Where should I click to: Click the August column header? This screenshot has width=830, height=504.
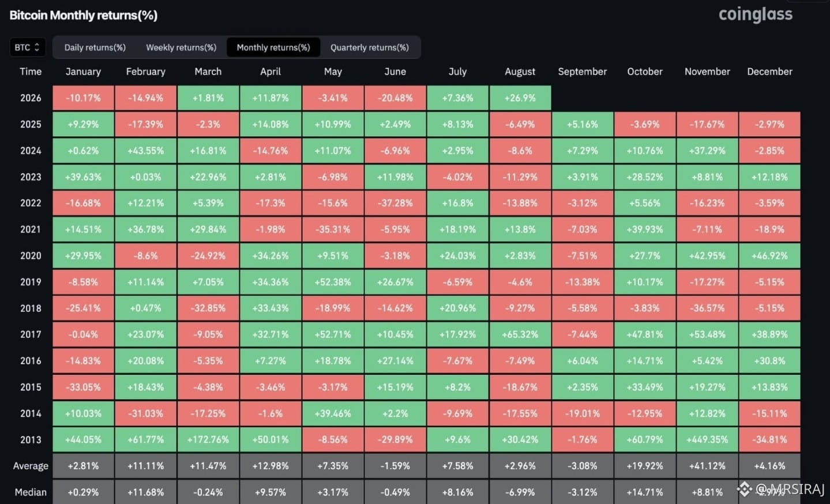click(520, 72)
